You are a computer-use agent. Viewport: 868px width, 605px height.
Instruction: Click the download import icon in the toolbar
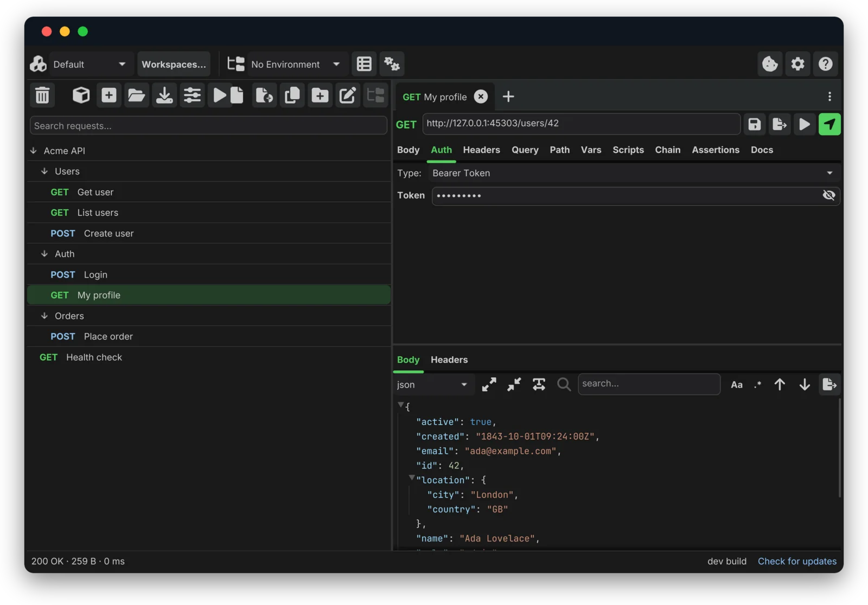[x=164, y=95]
